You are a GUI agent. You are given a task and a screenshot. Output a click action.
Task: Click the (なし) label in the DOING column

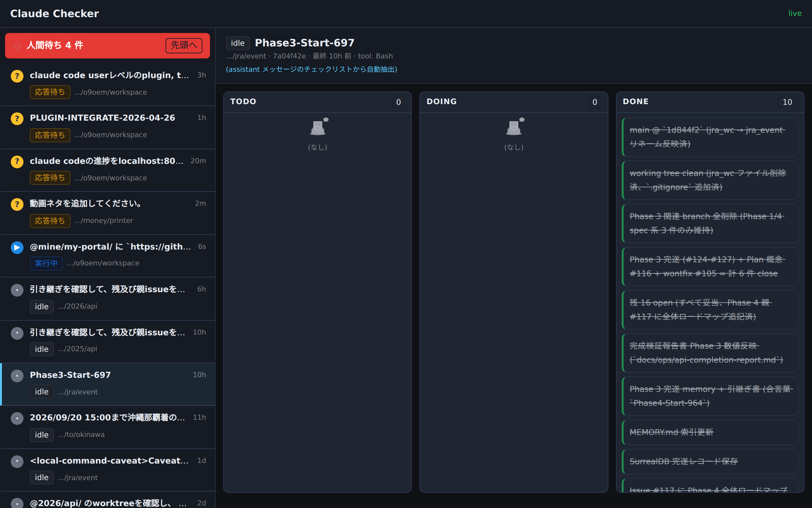click(514, 147)
